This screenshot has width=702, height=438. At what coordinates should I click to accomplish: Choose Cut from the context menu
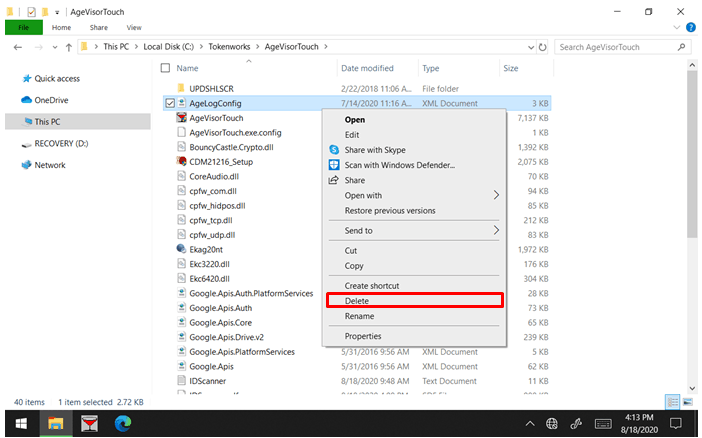[414, 251]
